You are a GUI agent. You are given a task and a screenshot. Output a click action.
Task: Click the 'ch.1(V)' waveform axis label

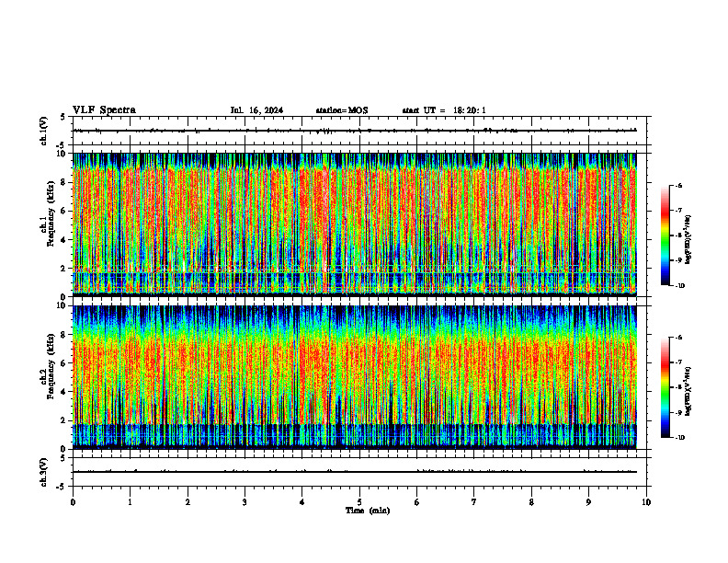44,131
